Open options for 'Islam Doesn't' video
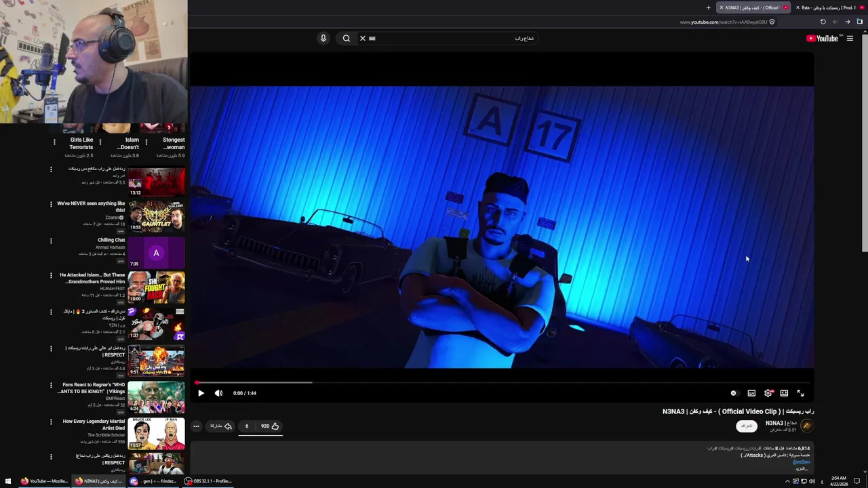Viewport: 868px width, 488px height. tap(100, 142)
